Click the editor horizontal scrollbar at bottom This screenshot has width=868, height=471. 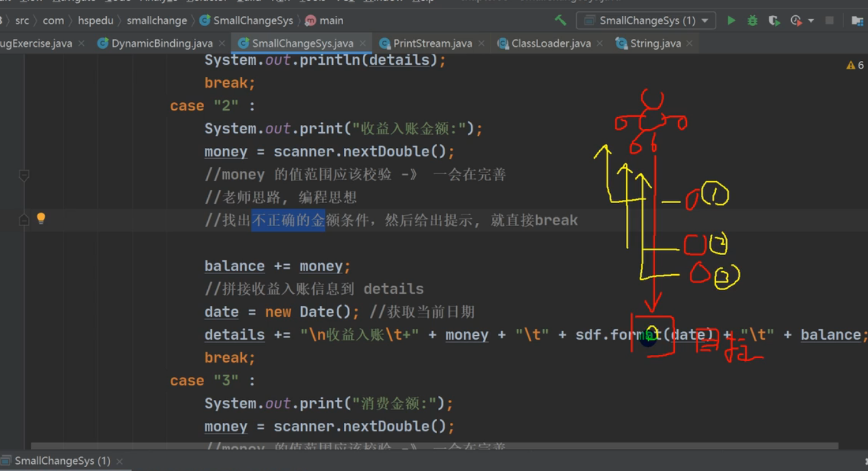[435, 446]
